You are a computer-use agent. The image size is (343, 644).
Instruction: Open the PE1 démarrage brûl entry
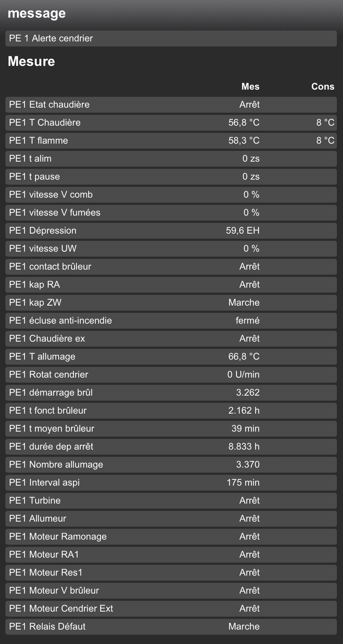(x=171, y=392)
